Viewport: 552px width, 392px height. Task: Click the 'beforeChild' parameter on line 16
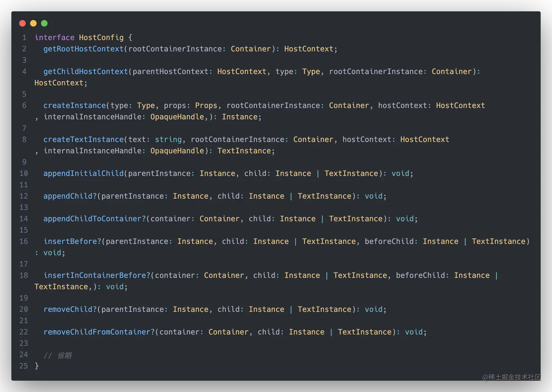click(x=389, y=241)
